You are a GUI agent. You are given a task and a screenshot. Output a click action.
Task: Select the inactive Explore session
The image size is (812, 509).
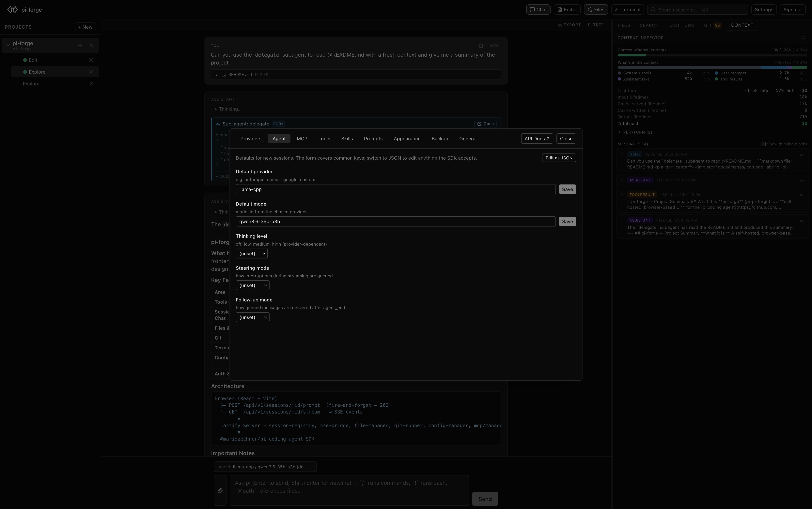point(31,84)
